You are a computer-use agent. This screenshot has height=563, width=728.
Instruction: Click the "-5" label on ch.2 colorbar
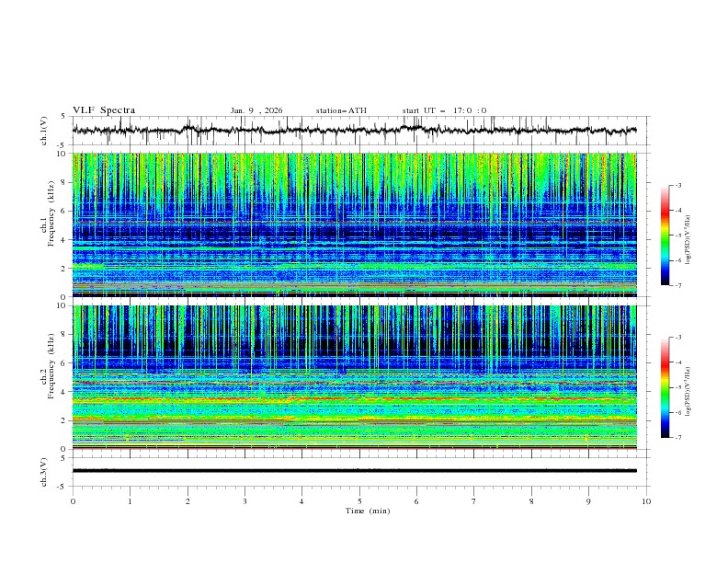coord(677,387)
